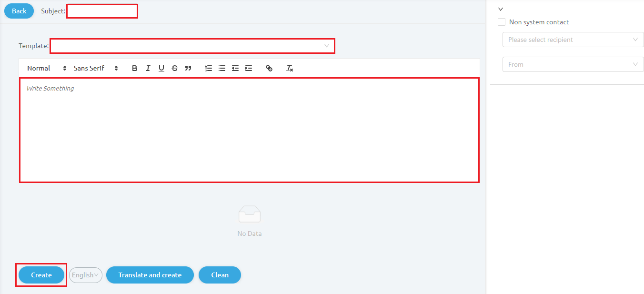Toggle underline formatting
This screenshot has height=294, width=644.
161,68
